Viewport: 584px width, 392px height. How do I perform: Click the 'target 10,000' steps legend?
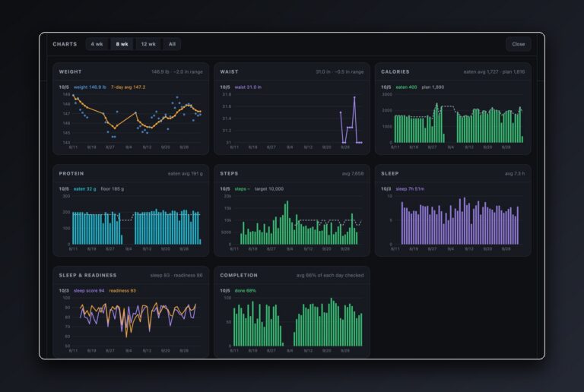click(x=269, y=189)
